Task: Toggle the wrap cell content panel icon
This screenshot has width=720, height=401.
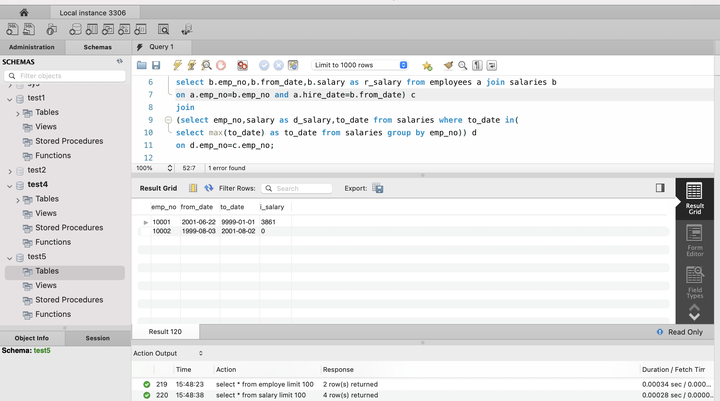Action: click(660, 187)
